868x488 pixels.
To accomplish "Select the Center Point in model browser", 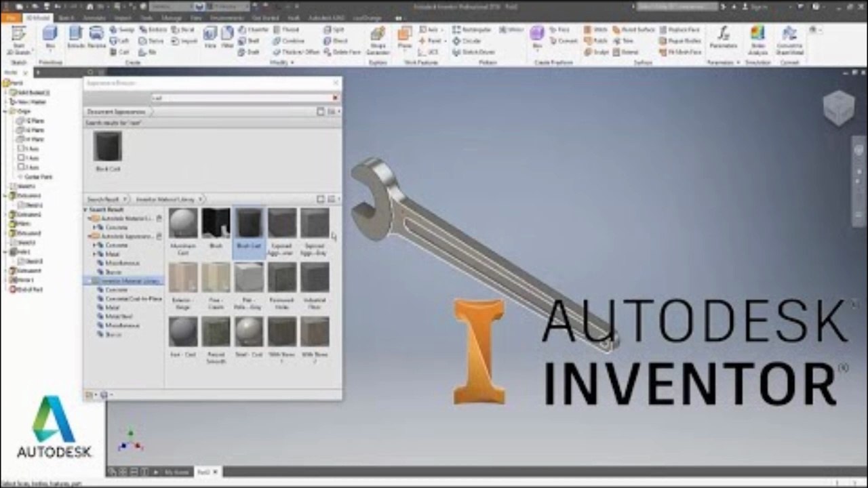I will tap(36, 176).
